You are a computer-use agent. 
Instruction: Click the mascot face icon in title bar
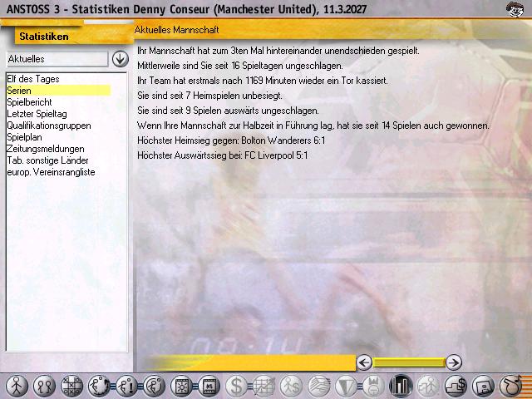(516, 9)
